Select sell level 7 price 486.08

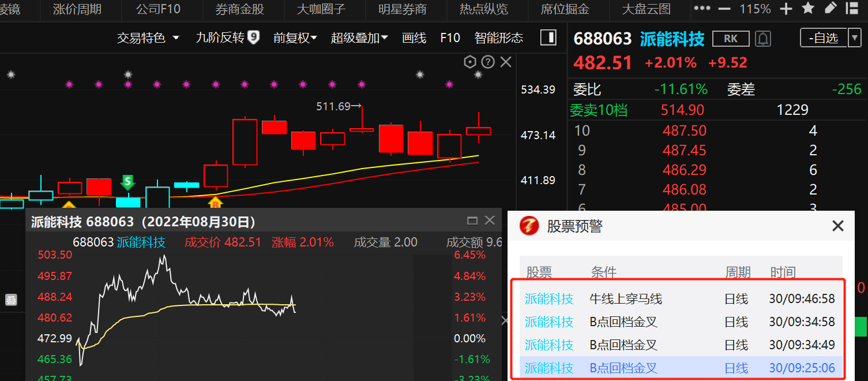[x=685, y=189]
